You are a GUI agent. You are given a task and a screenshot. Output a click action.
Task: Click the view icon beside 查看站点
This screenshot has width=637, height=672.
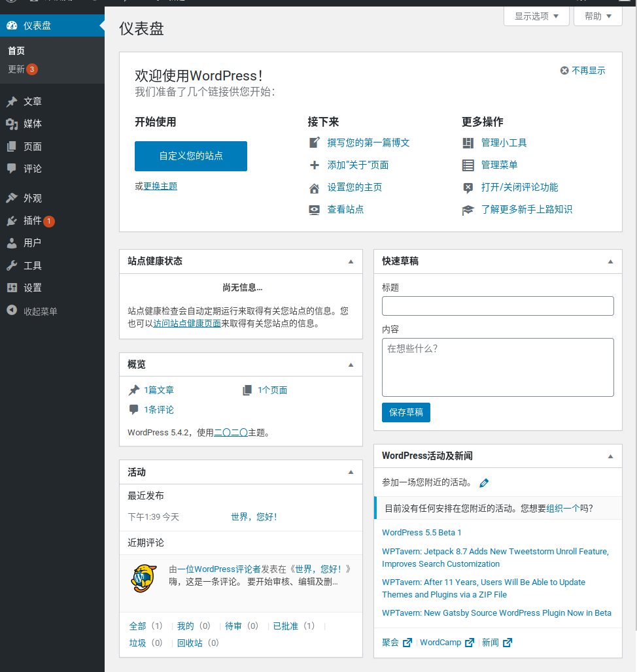pos(314,210)
